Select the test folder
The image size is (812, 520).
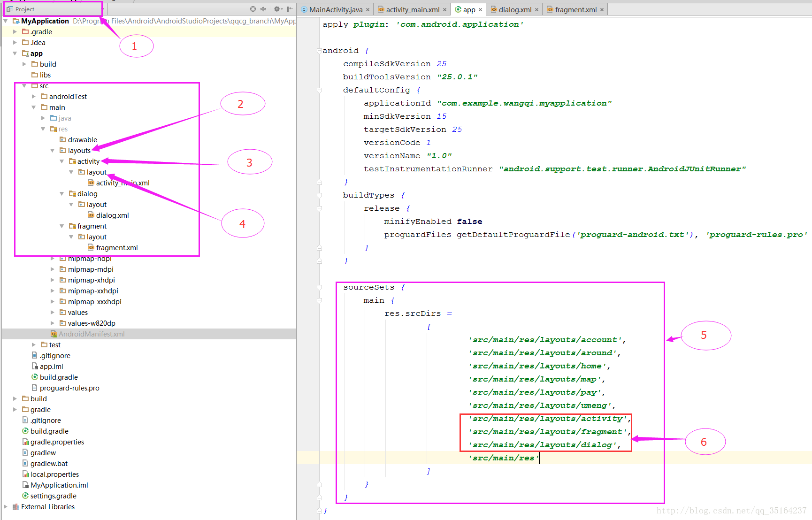[55, 344]
